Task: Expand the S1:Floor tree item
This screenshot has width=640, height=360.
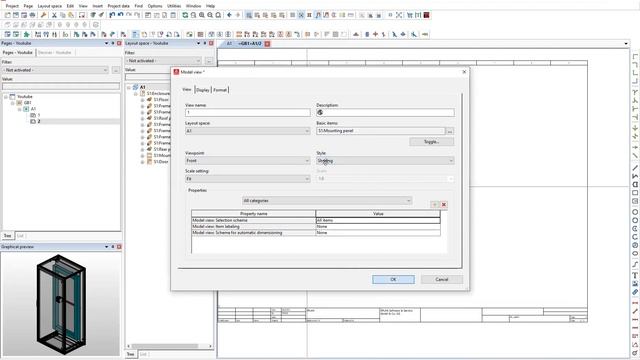Action: tap(142, 100)
